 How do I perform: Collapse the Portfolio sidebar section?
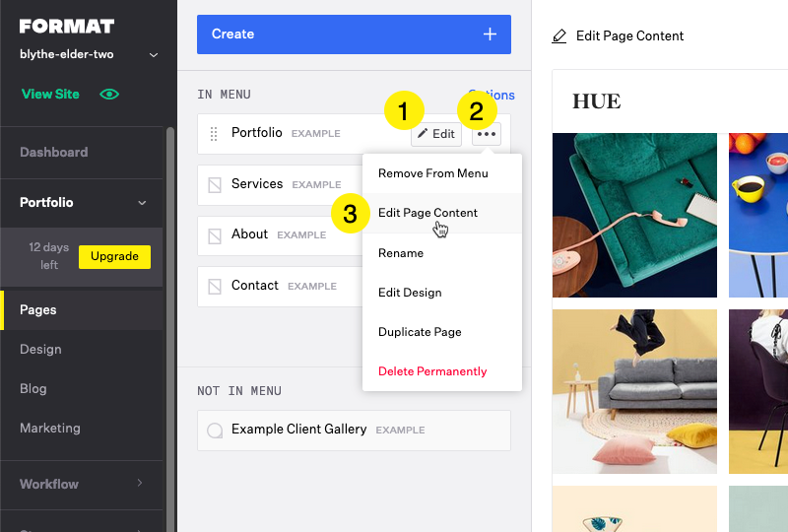pos(142,203)
